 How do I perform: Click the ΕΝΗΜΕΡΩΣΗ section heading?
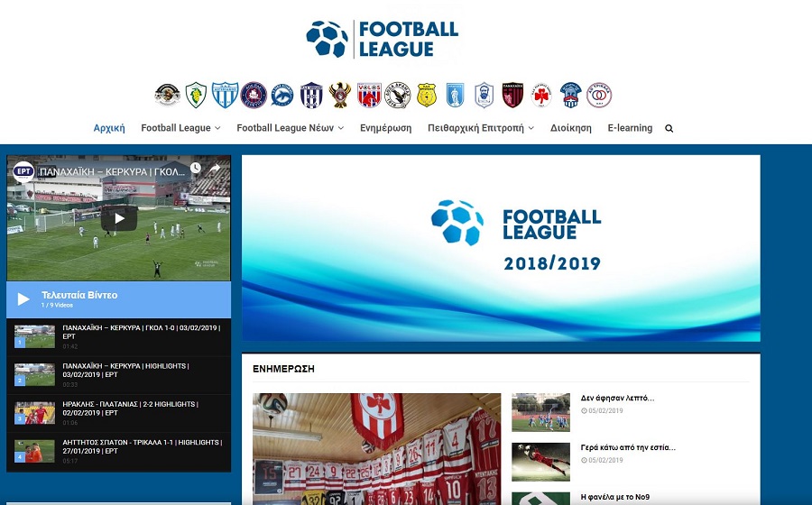click(284, 369)
